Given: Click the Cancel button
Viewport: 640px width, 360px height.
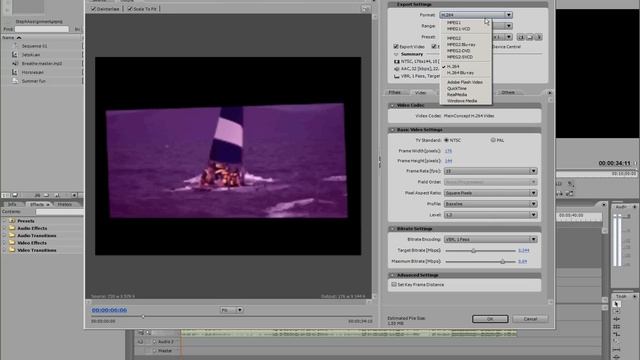Looking at the screenshot, I should coord(530,319).
